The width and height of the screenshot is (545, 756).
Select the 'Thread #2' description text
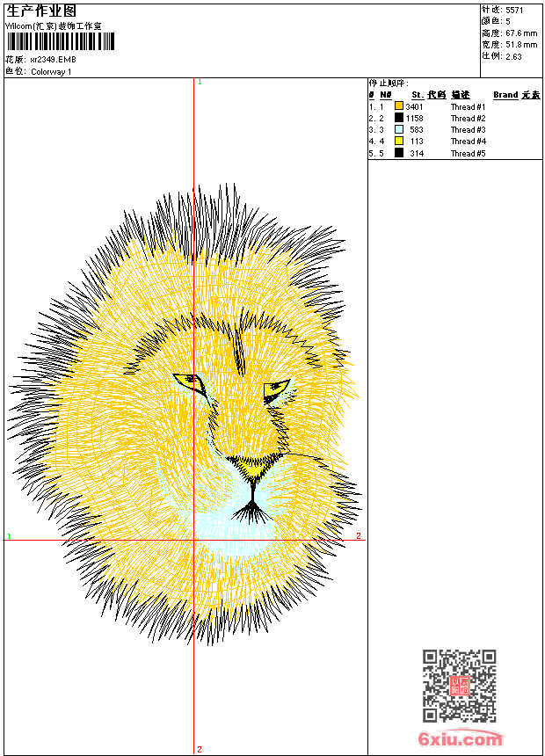[468, 119]
